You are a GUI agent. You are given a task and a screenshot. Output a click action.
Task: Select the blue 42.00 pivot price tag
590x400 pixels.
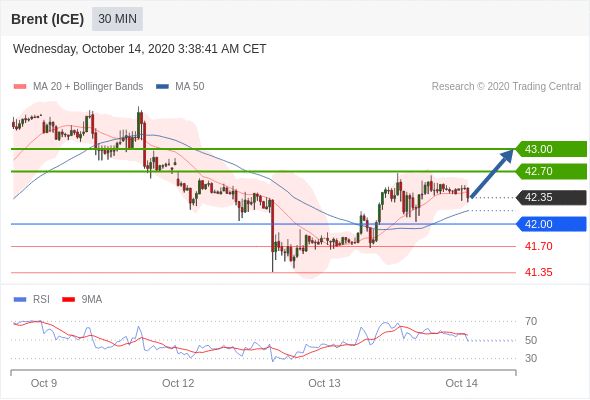(x=550, y=224)
